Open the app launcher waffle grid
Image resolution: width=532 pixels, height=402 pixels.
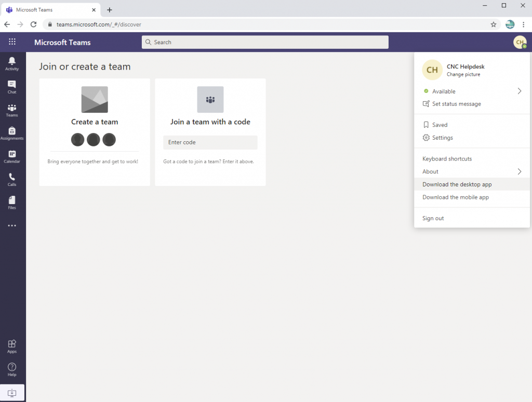point(12,42)
